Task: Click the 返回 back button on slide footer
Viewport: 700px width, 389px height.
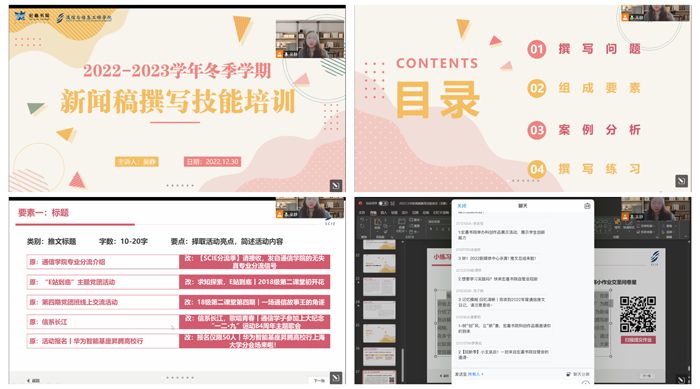Action: coord(33,381)
